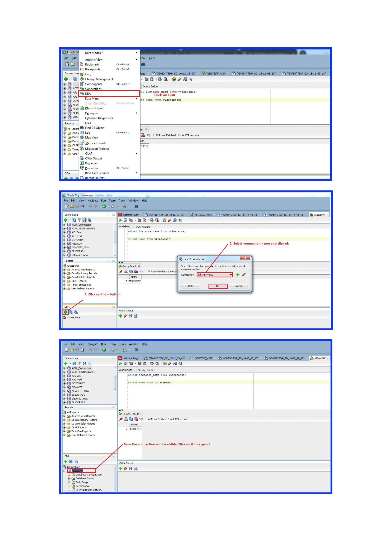The height and width of the screenshot is (554, 392).
Task: Click red pin icon in bottom screenshot Query Result
Action: (121, 419)
